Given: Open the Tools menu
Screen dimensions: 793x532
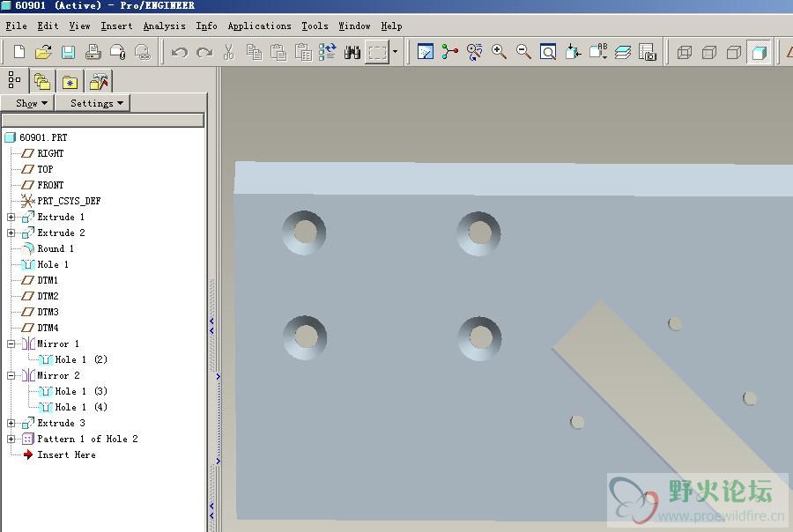Looking at the screenshot, I should point(315,26).
